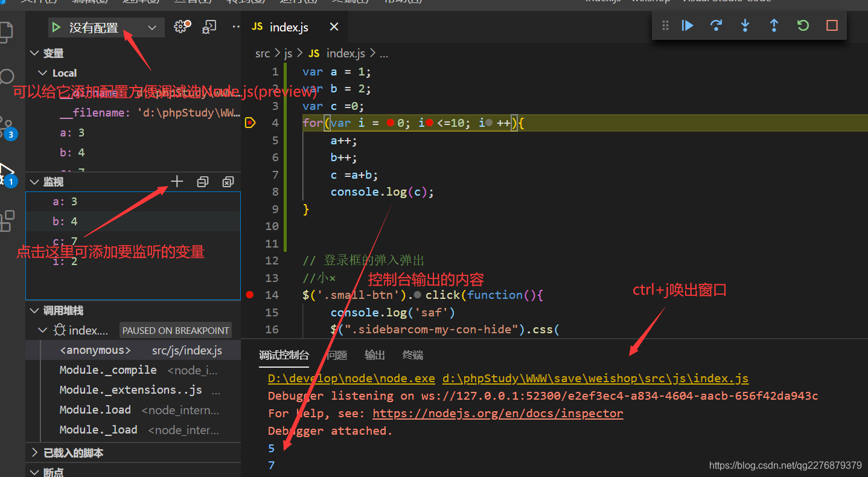Screen dimensions: 868x477
Task: Close the index.js editor tab
Action: (x=334, y=27)
